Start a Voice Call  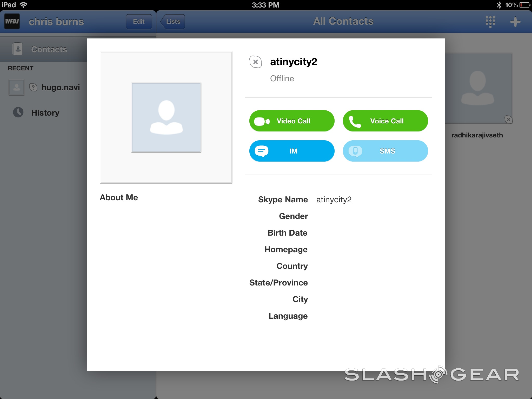coord(385,121)
